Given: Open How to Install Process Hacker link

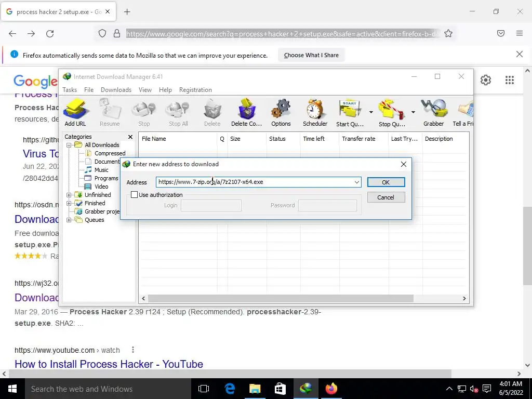Looking at the screenshot, I should pyautogui.click(x=109, y=364).
